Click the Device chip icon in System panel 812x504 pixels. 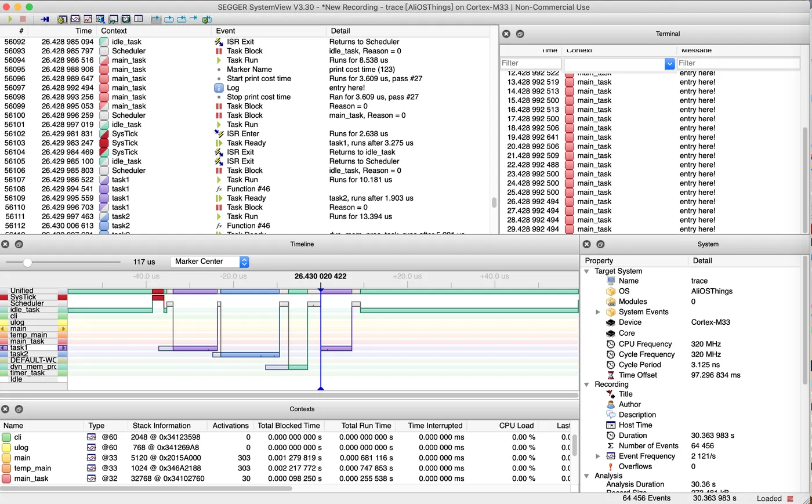click(x=611, y=322)
